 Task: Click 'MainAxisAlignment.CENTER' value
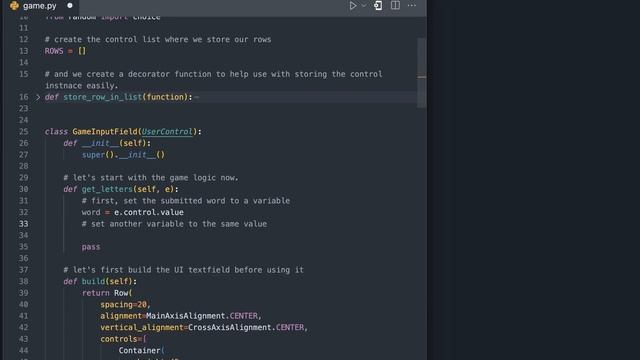[202, 316]
